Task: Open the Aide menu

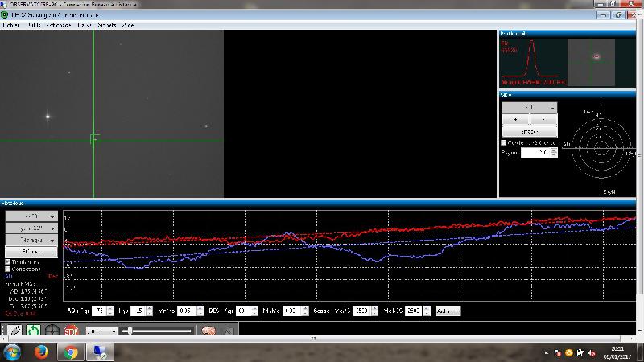Action: pyautogui.click(x=128, y=25)
